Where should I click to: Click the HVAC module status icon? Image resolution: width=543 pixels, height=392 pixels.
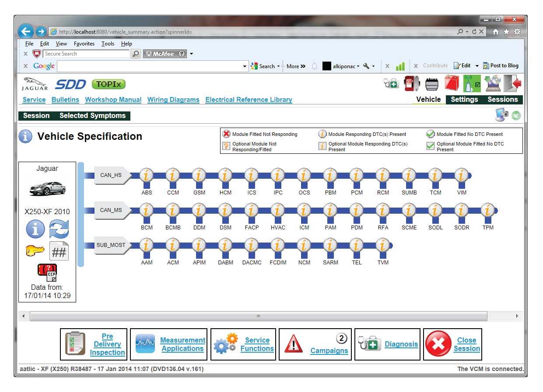click(x=278, y=211)
